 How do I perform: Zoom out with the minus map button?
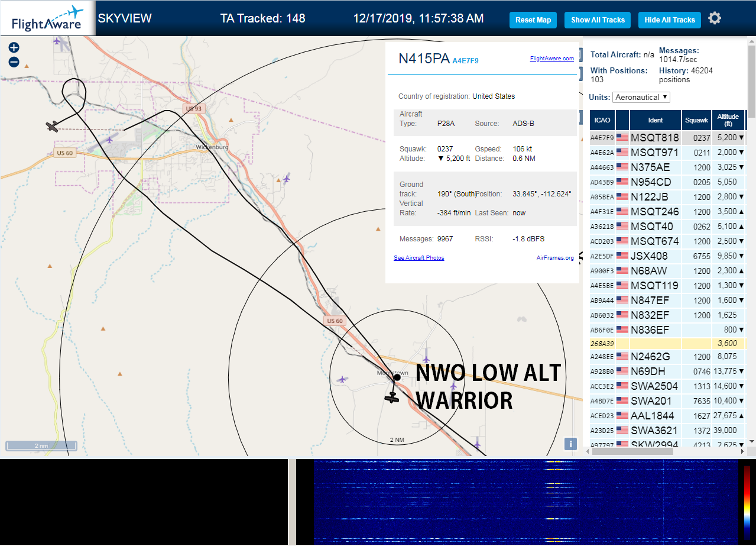[14, 62]
